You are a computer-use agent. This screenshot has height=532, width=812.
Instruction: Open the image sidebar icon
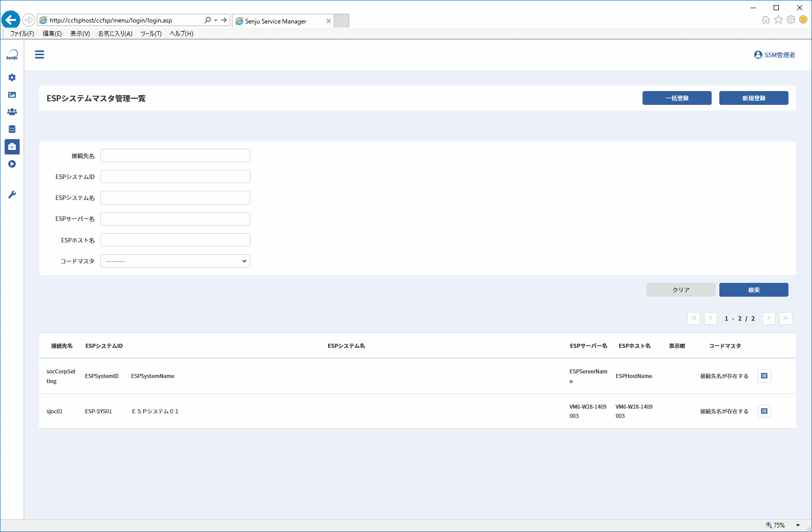pos(12,95)
